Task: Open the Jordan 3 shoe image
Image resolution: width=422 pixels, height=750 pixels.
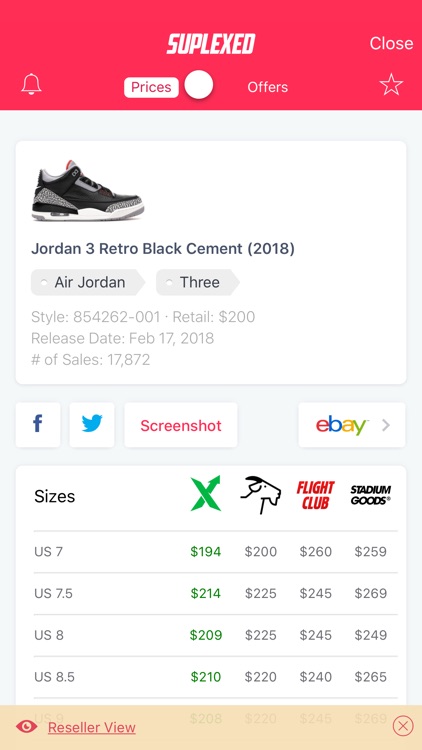Action: 89,191
